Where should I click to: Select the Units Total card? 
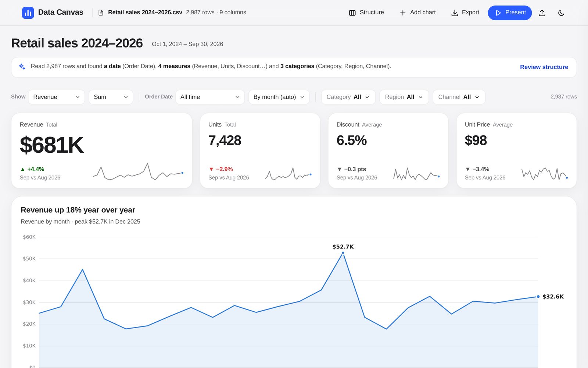click(x=260, y=151)
